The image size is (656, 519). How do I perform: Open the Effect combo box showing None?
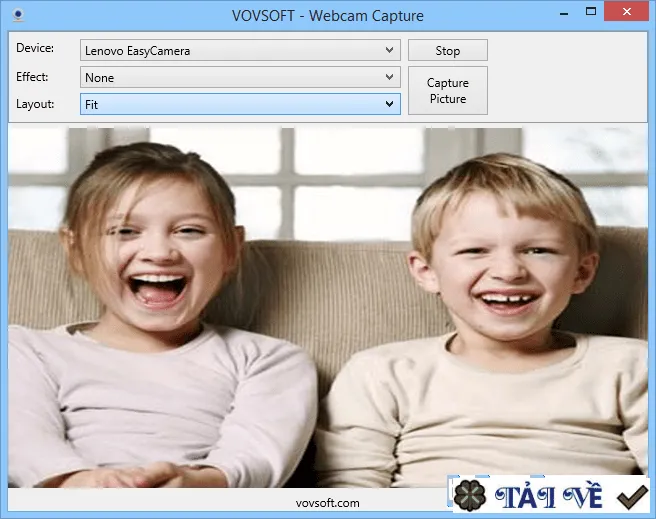coord(240,77)
